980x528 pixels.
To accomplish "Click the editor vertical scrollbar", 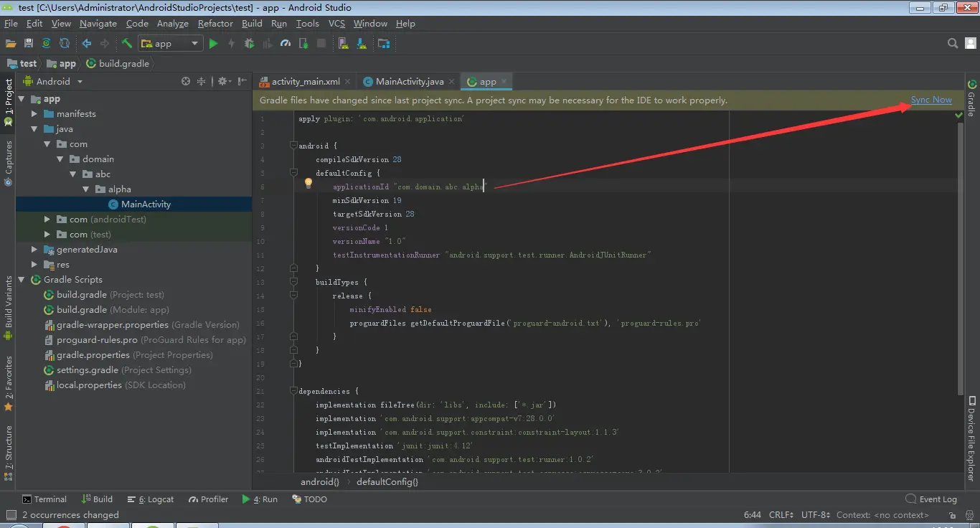I will coord(960,258).
